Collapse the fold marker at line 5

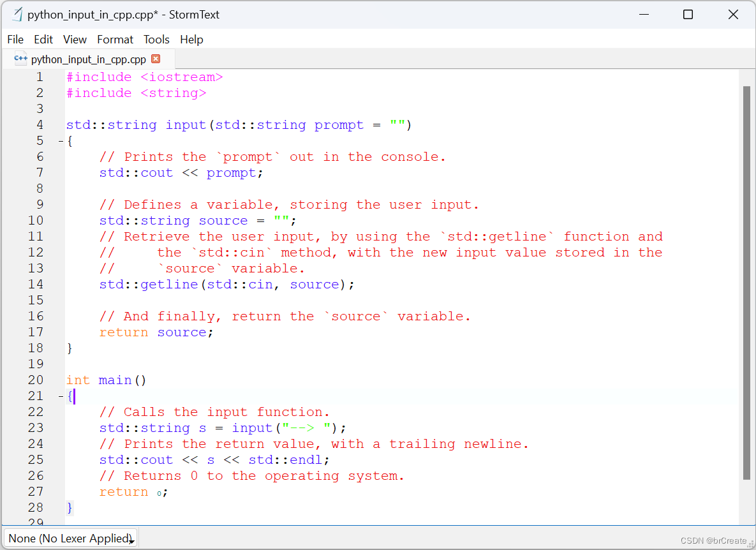pos(61,141)
